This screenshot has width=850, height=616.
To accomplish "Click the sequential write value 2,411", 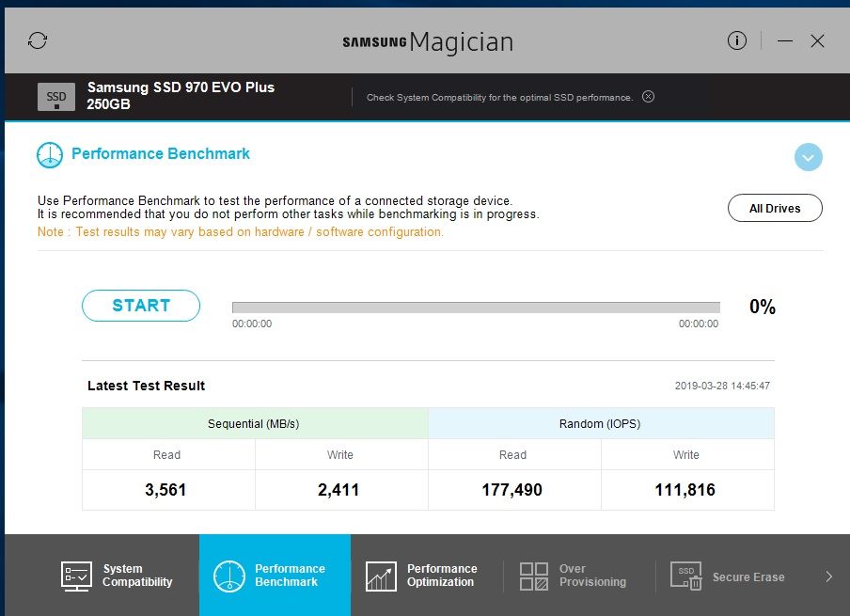I will 338,490.
